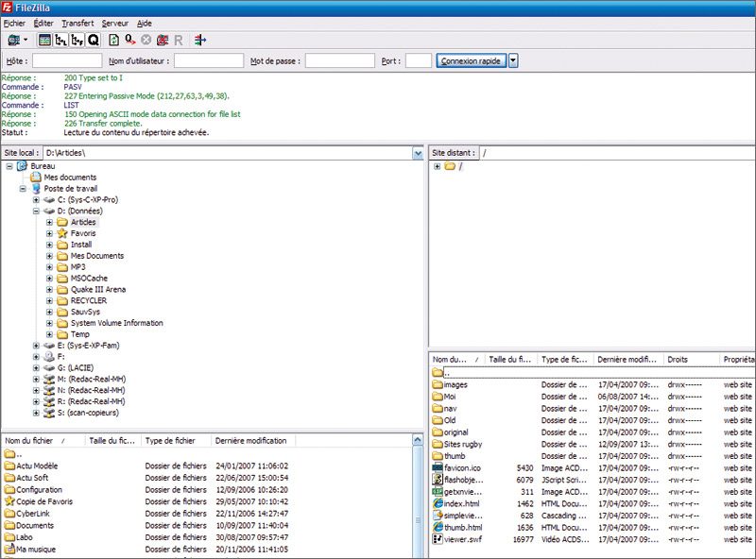Select remote file flashobje… script

click(463, 480)
